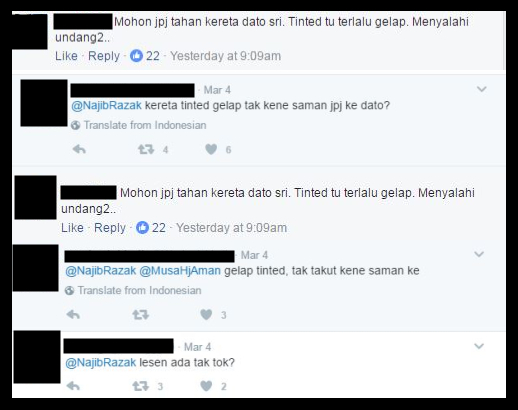The width and height of the screenshot is (518, 410).
Task: Click Reply on the second Facebook comment
Action: (x=110, y=228)
